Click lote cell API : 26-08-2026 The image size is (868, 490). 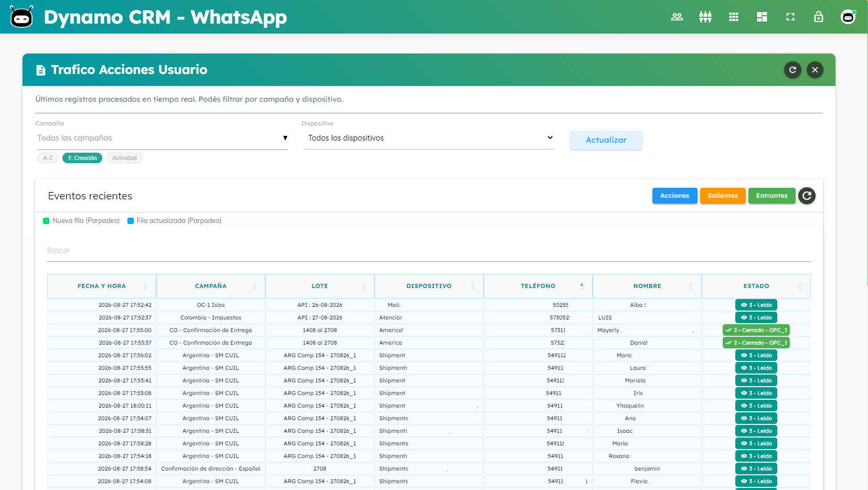click(x=320, y=305)
